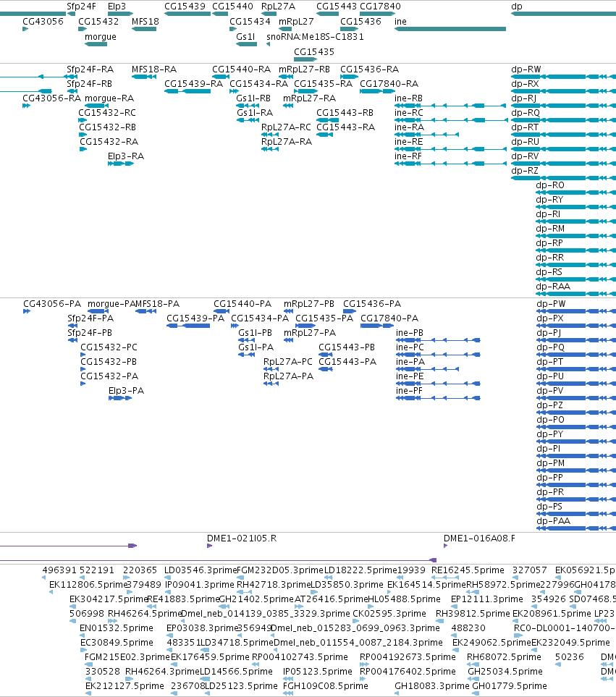
Task: Select the CG15440 gene label
Action: pyautogui.click(x=232, y=7)
